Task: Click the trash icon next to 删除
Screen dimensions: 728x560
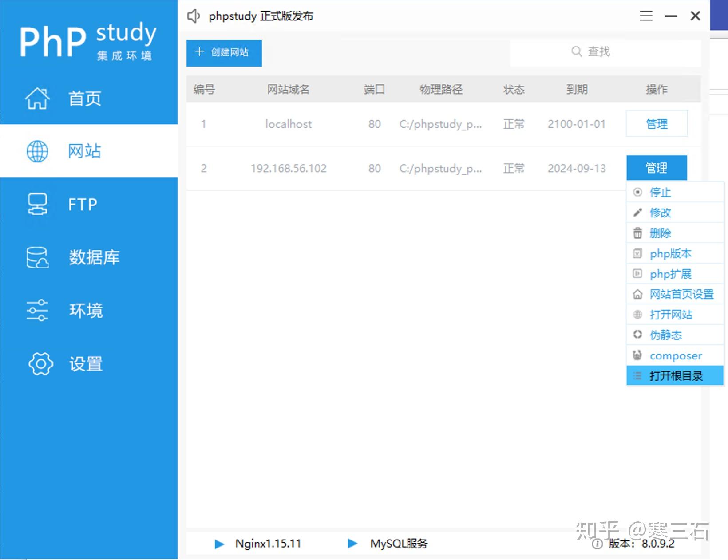Action: tap(638, 233)
